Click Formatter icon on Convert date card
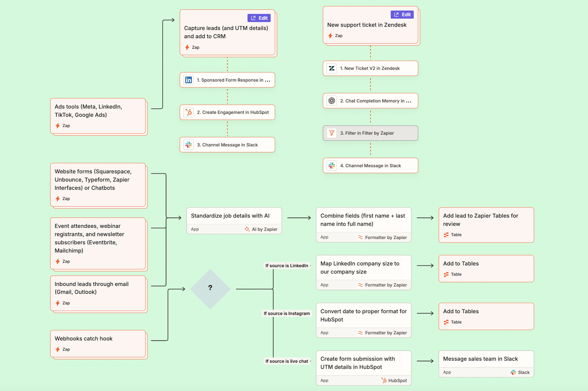The height and width of the screenshot is (391, 588). [360, 333]
